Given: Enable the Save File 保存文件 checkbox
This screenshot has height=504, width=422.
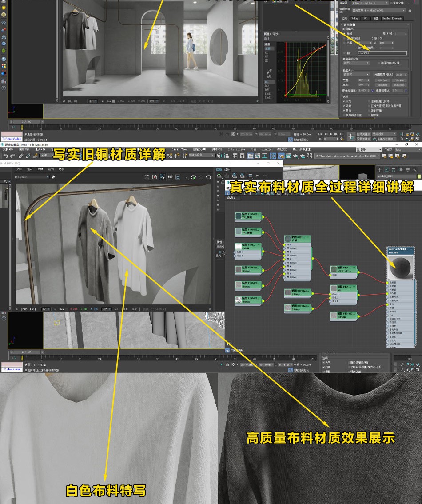Looking at the screenshot, I should (x=392, y=3).
